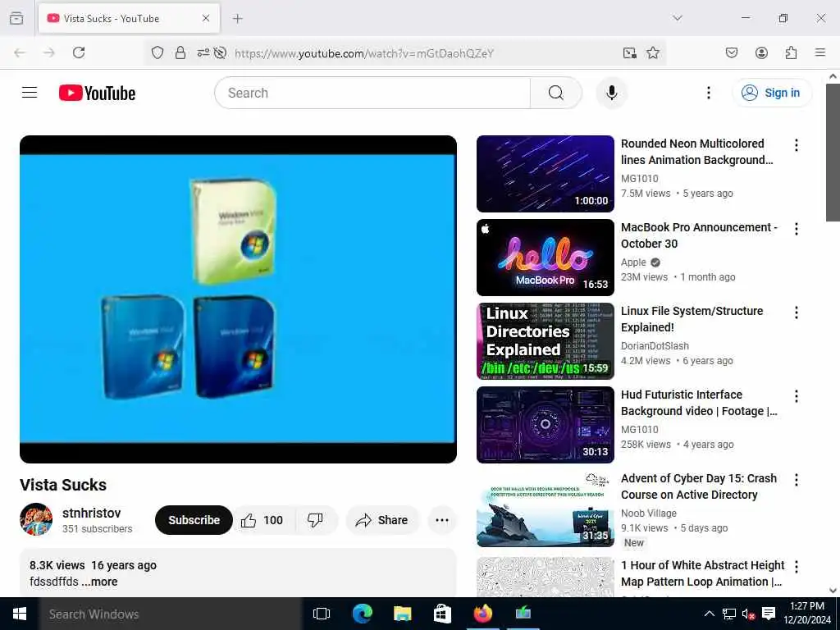Viewport: 840px width, 630px height.
Task: Open the YouTube hamburger guide menu
Action: [x=30, y=93]
